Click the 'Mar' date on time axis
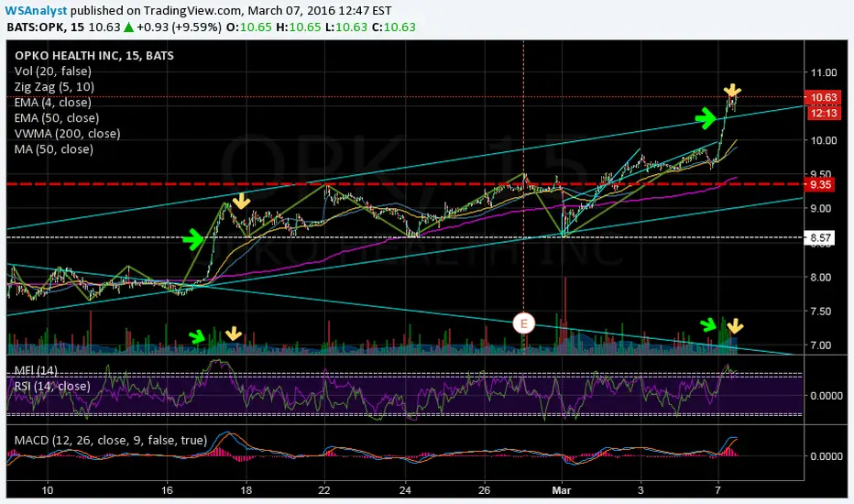 (x=561, y=490)
